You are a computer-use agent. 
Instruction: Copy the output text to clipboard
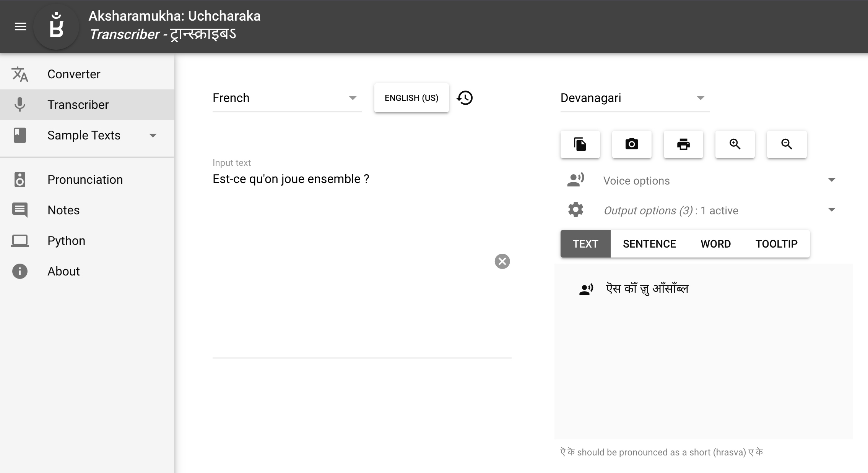[580, 144]
